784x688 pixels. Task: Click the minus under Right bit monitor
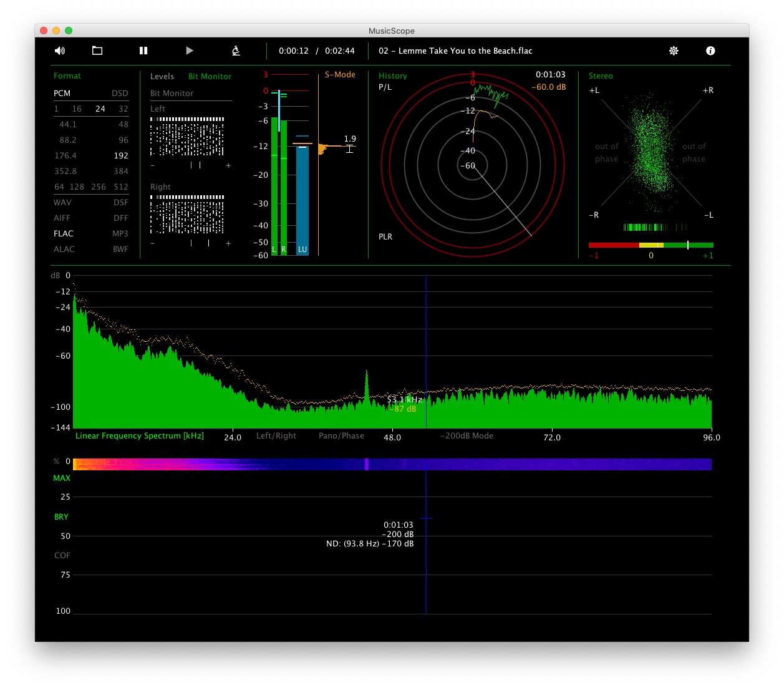tap(153, 243)
